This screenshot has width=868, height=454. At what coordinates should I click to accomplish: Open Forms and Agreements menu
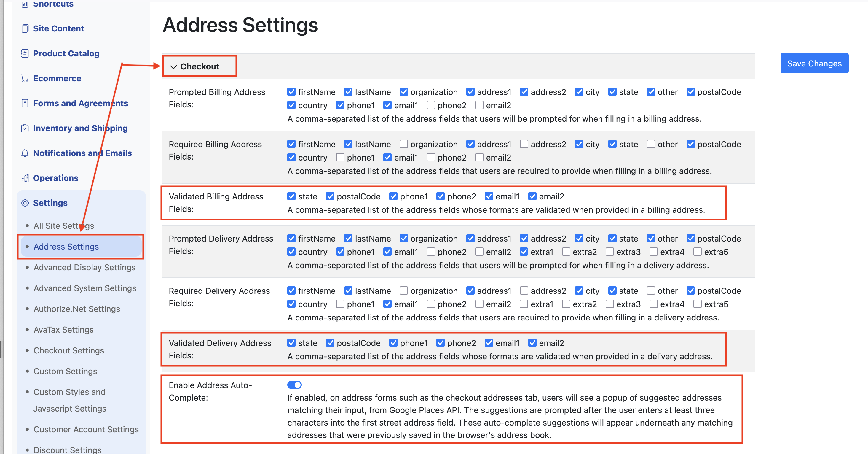click(x=81, y=104)
